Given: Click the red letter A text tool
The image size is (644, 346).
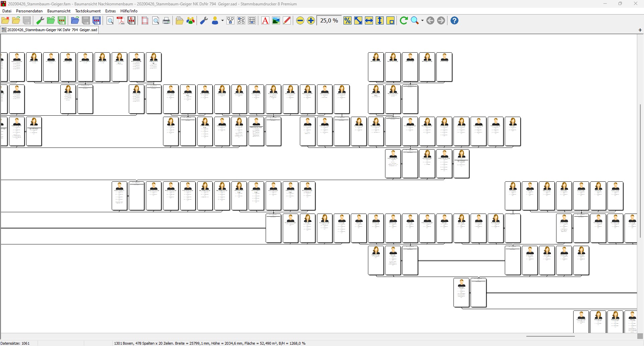Looking at the screenshot, I should coord(265,21).
